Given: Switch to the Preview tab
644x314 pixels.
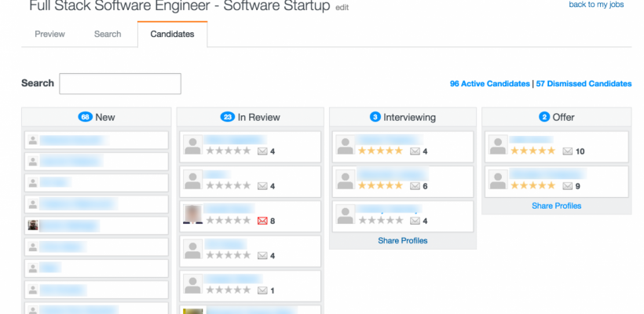Looking at the screenshot, I should (x=49, y=34).
